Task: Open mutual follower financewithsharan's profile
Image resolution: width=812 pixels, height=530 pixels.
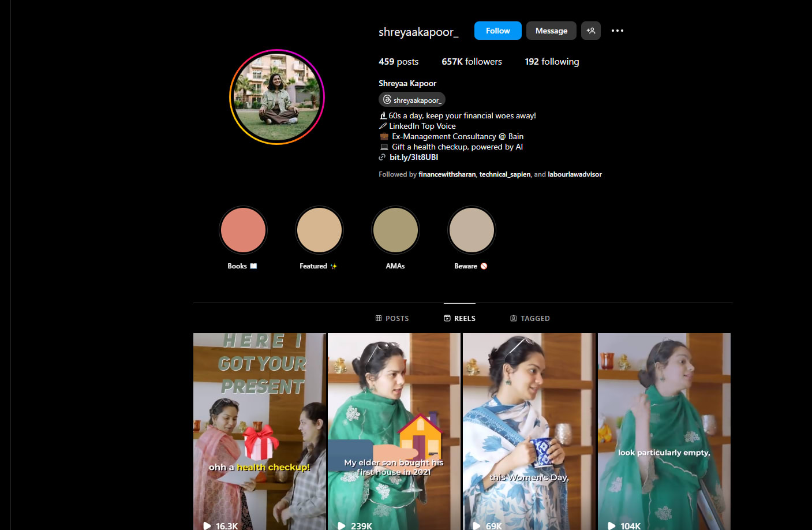Action: [447, 174]
